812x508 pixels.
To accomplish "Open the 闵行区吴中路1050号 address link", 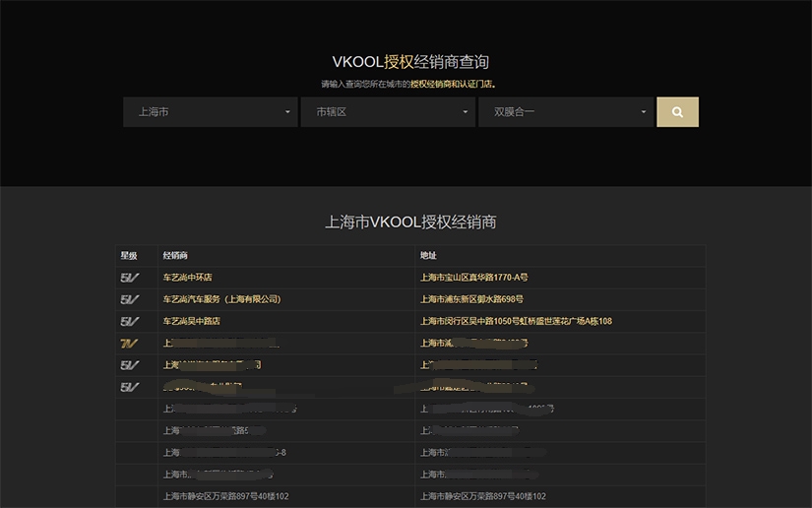I will click(516, 321).
